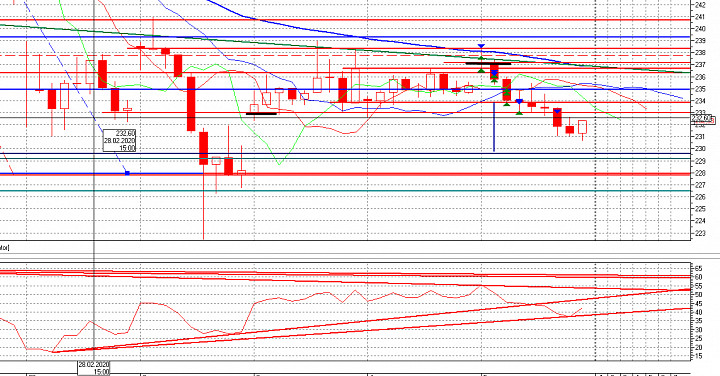Click the 226 label on price scale
Viewport: 720px width, 376px height.
point(700,196)
